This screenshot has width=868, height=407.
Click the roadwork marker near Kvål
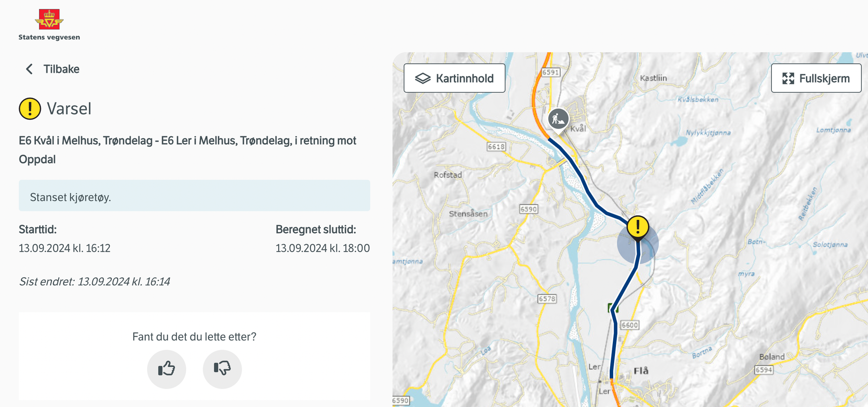558,118
